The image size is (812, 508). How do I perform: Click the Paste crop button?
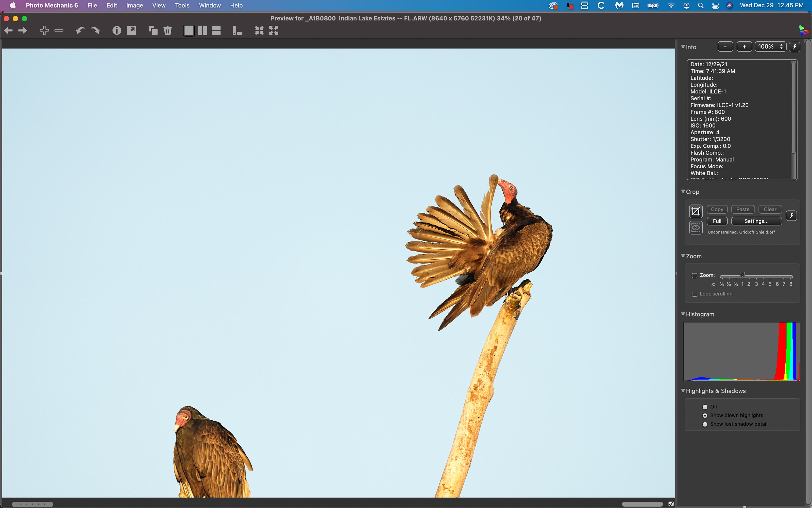coord(743,209)
